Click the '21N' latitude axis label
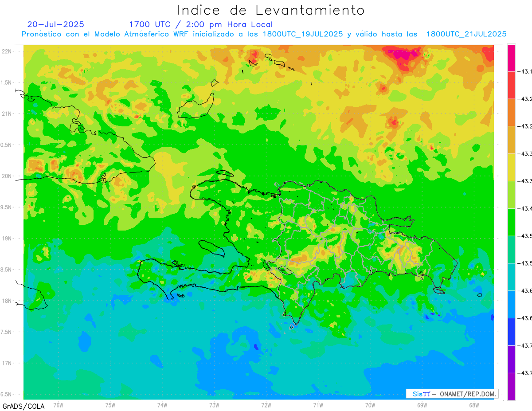Viewport: 532px width, 411px height. click(x=7, y=114)
